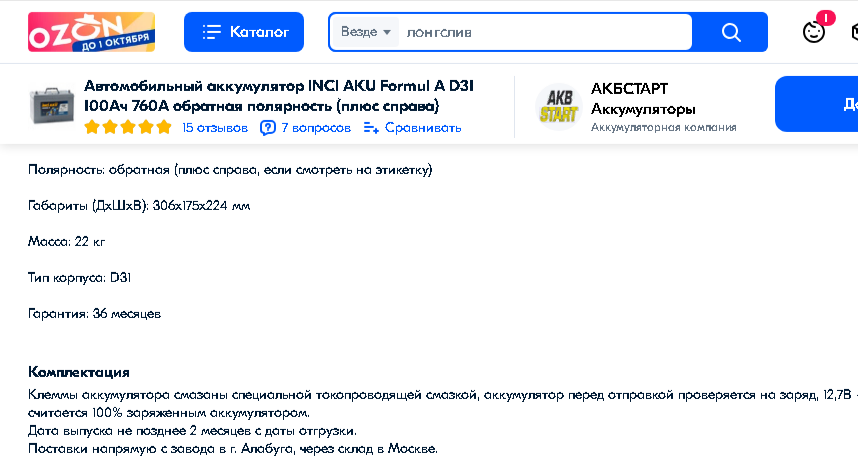Image resolution: width=858 pixels, height=470 pixels.
Task: Click the считается 100% заряженным line
Action: (x=169, y=413)
